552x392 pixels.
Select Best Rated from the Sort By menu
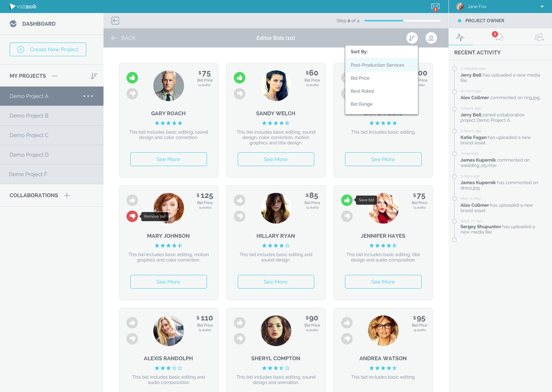362,91
